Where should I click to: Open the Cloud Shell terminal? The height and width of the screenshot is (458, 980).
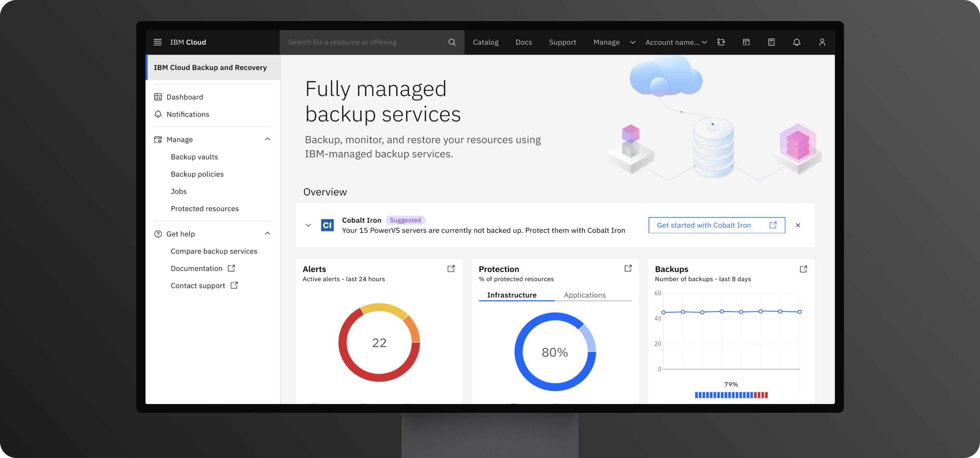click(x=746, y=42)
